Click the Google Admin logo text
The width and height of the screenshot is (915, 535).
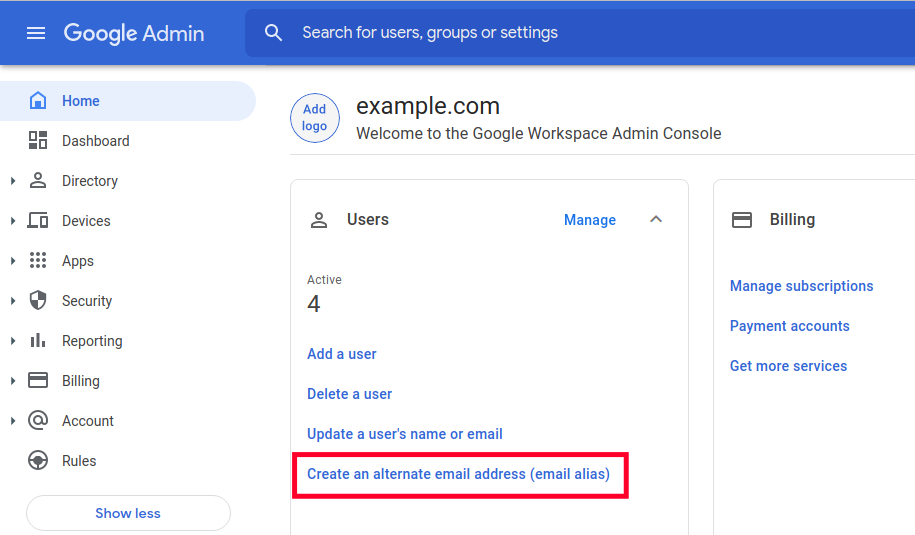(134, 33)
